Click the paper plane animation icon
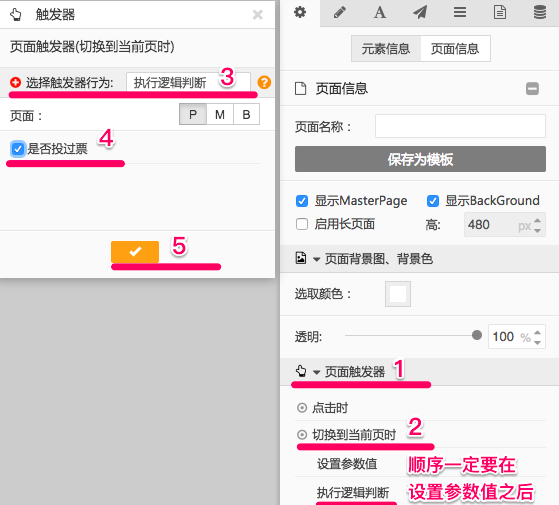Image resolution: width=559 pixels, height=505 pixels. [x=420, y=12]
